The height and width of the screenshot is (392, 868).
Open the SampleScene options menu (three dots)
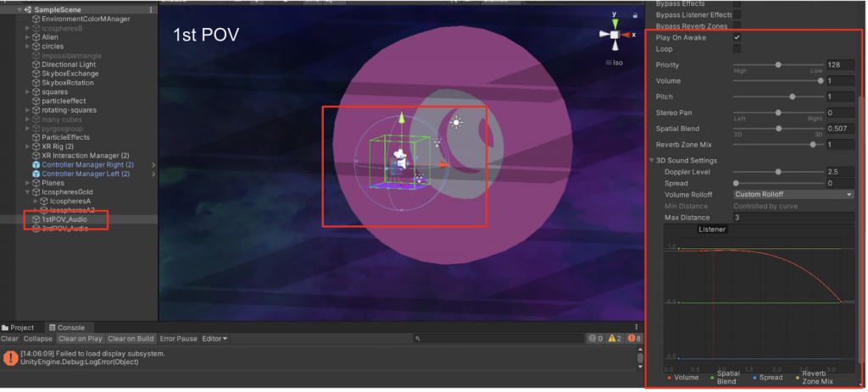click(152, 9)
